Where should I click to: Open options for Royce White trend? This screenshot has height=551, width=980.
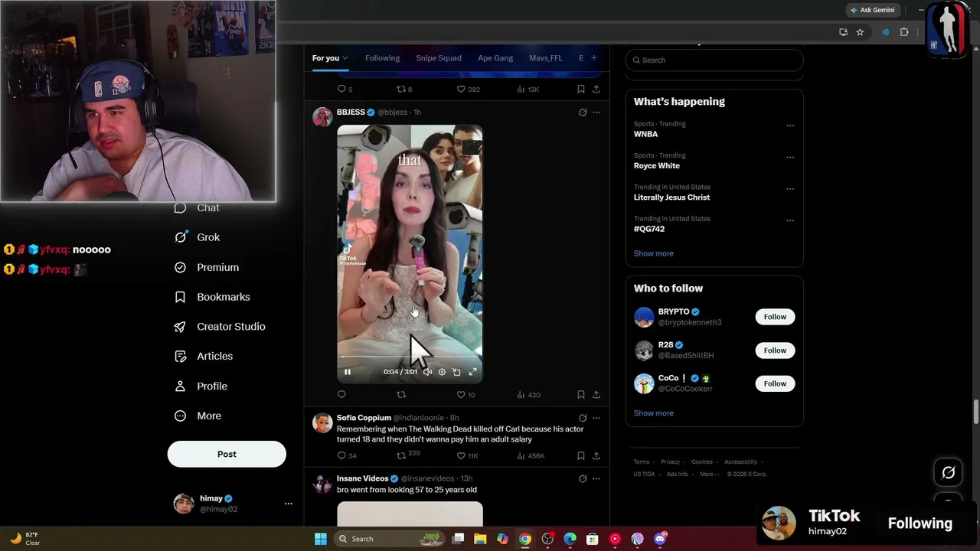[x=790, y=158]
